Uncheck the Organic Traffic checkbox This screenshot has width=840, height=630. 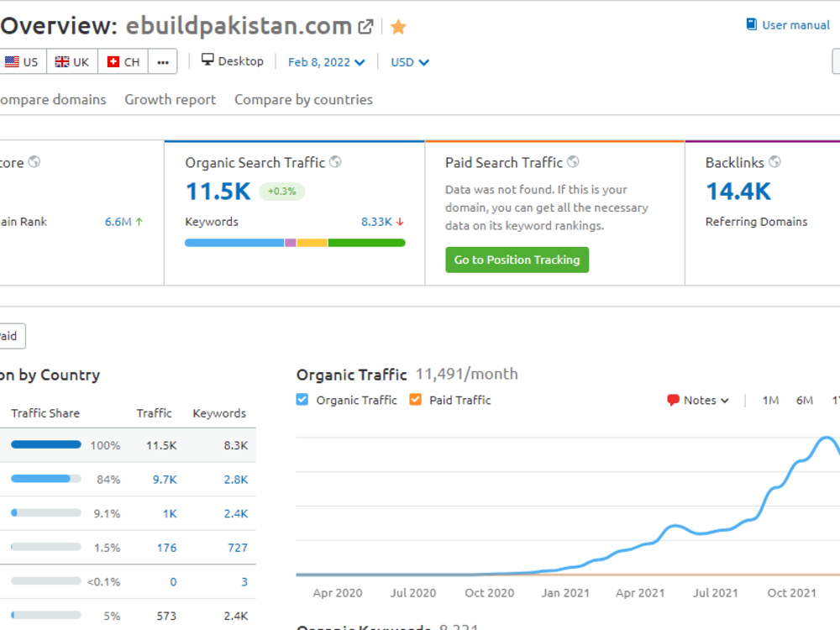[x=302, y=400]
